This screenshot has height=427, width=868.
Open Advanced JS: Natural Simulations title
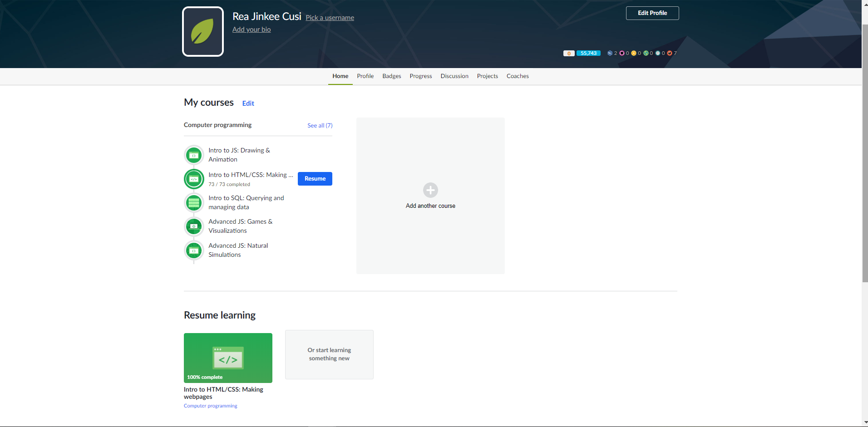(238, 250)
